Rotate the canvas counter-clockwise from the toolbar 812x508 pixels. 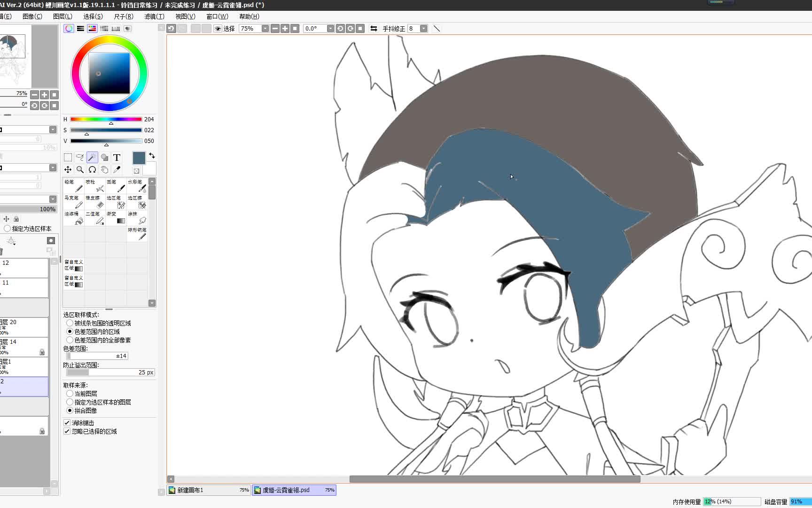pos(340,29)
